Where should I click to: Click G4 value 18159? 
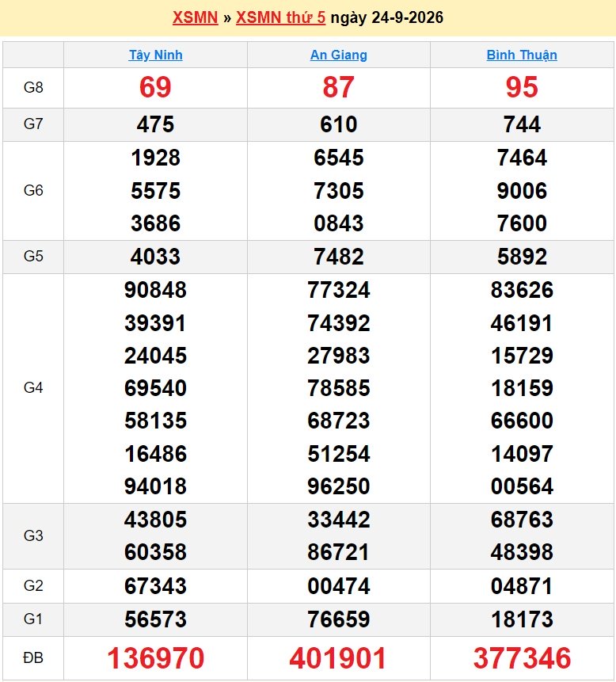coord(522,388)
